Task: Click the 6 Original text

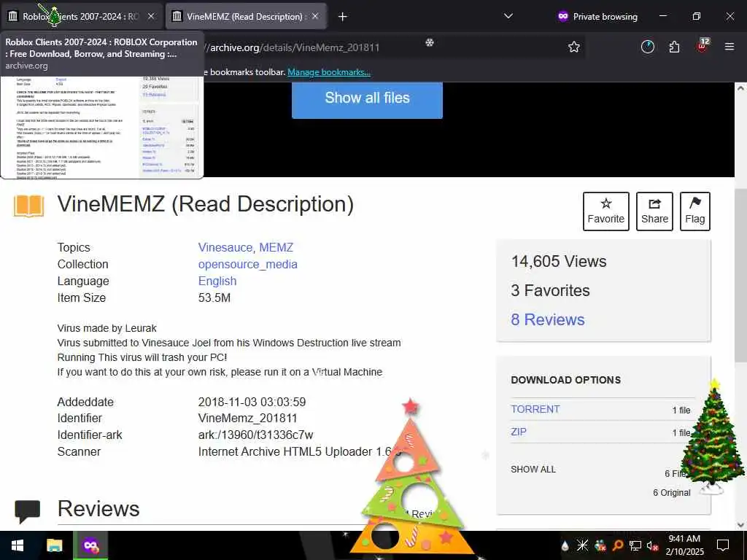Action: (671, 493)
